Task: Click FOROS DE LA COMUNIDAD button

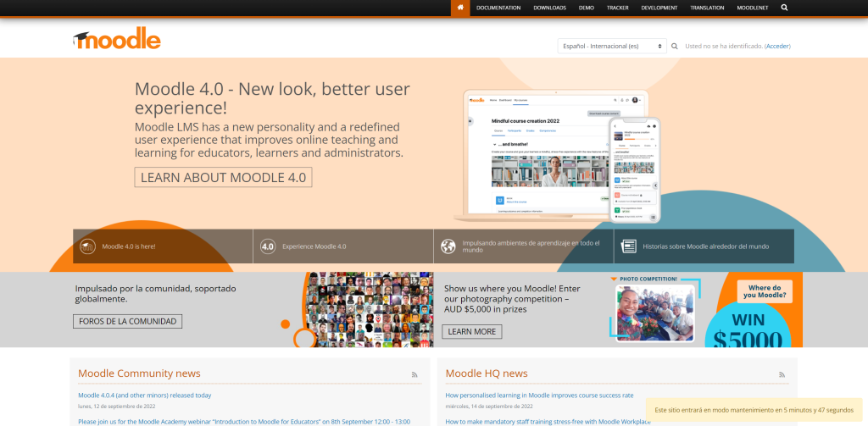Action: (x=127, y=322)
